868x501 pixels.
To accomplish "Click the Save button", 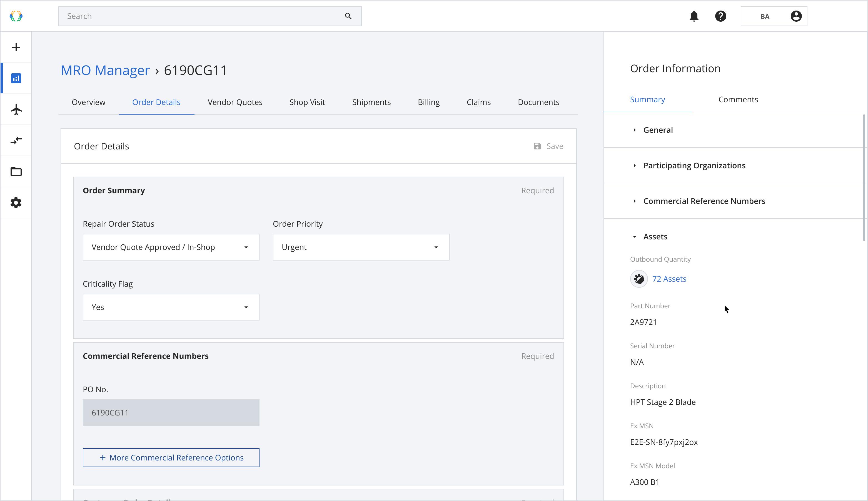I will [x=548, y=146].
